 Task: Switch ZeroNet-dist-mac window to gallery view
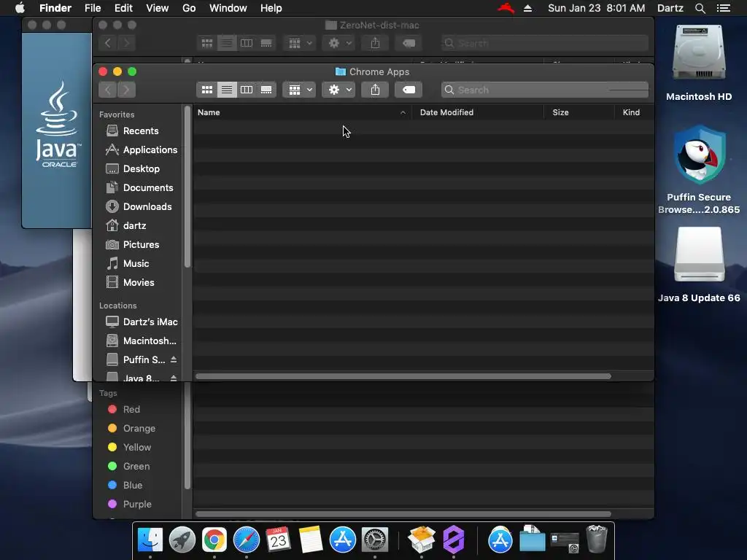pos(266,43)
